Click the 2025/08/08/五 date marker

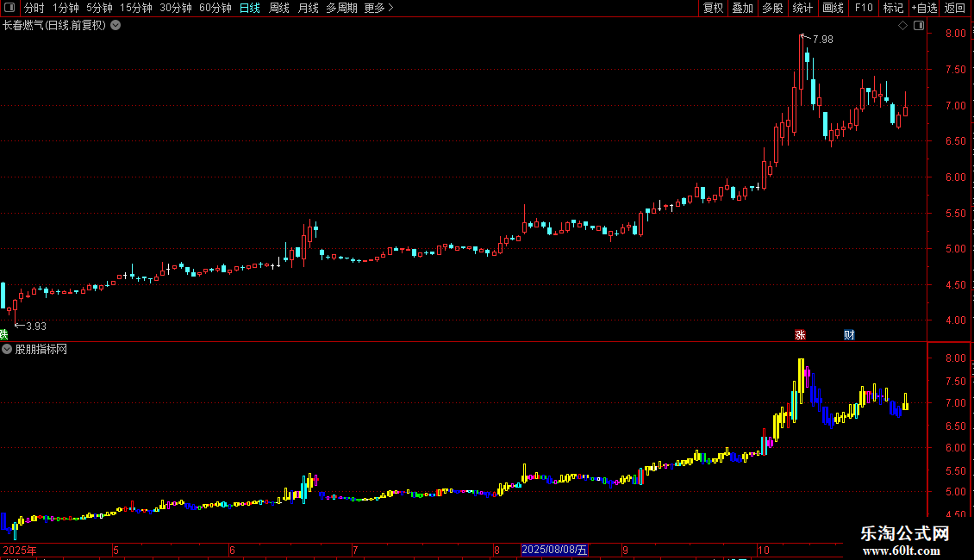554,550
